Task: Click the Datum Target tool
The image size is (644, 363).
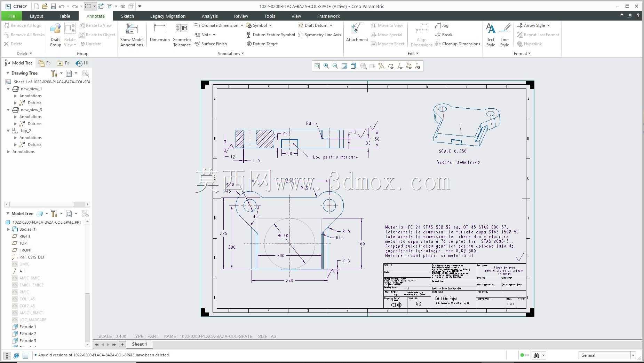Action: point(262,44)
